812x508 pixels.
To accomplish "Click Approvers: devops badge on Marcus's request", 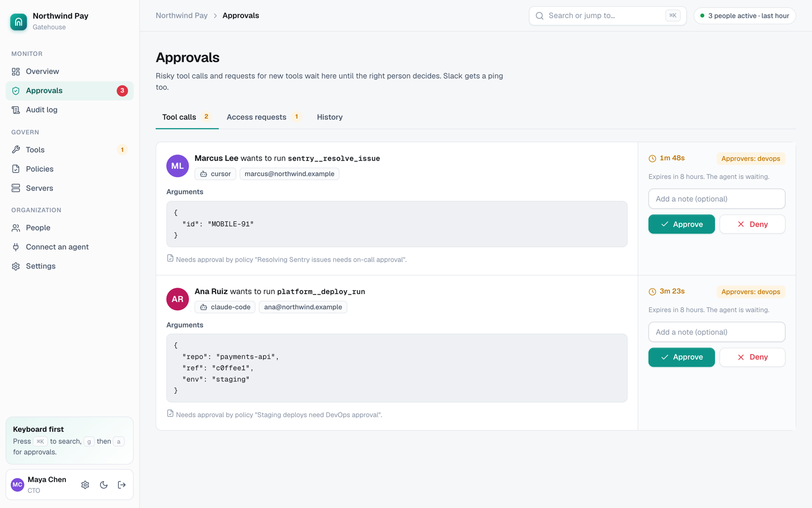I will click(x=751, y=158).
